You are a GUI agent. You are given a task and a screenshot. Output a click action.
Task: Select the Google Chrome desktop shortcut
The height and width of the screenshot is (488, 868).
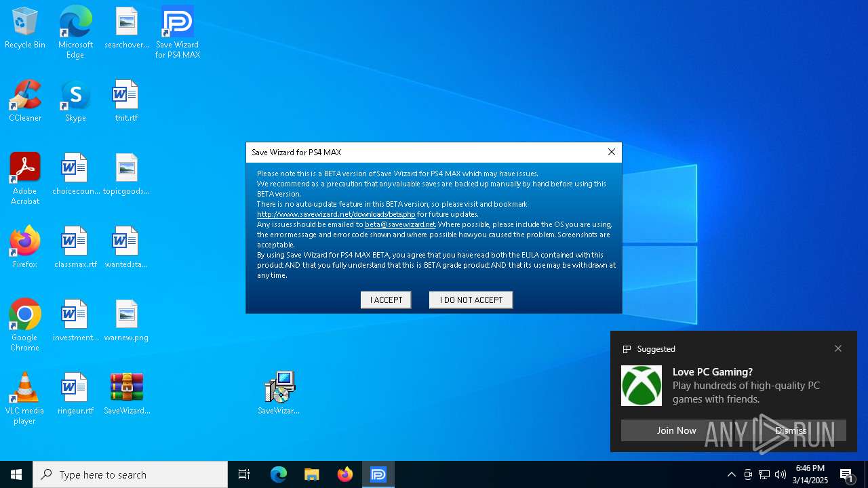point(25,325)
